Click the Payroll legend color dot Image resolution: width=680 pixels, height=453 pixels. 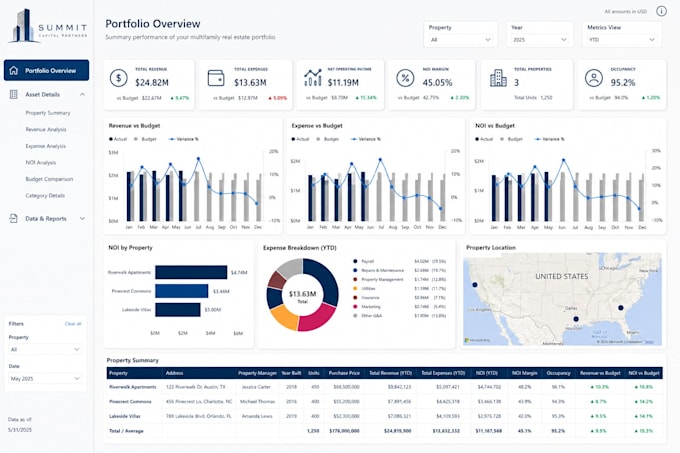pos(355,261)
